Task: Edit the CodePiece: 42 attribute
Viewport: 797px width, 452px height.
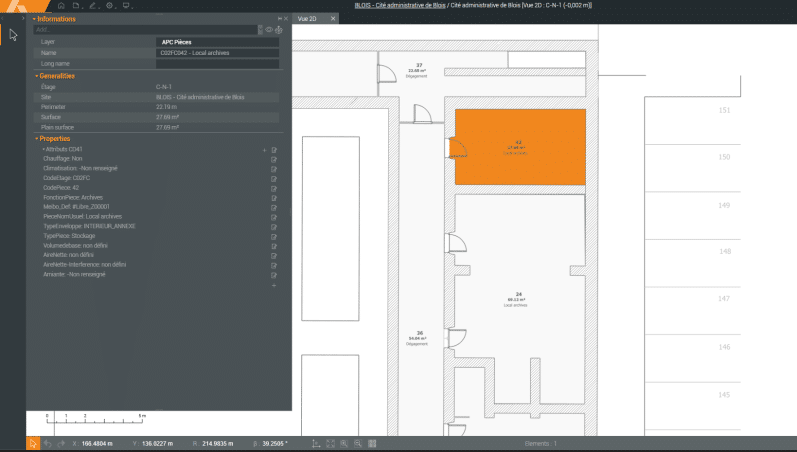Action: pos(274,189)
